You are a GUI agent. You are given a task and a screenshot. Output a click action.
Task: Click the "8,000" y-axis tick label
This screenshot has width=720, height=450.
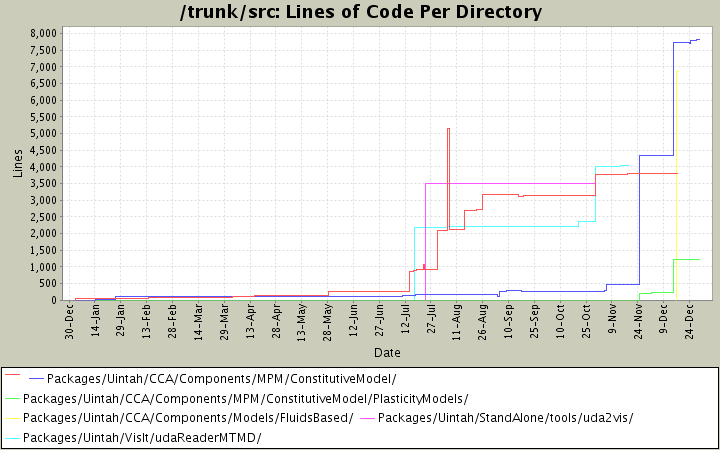tap(45, 33)
